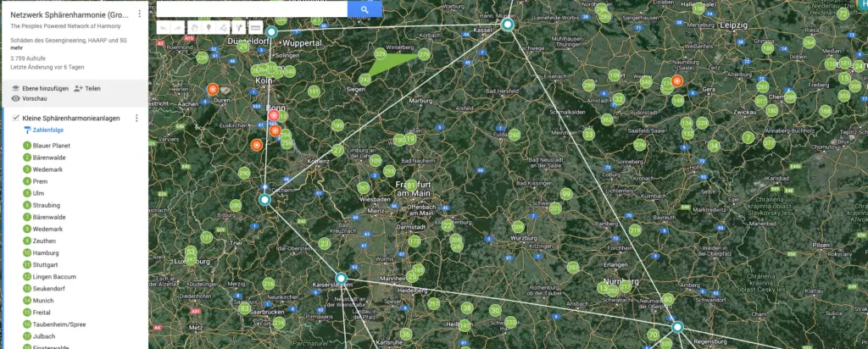Click green marker 80 near Neumarkt
This screenshot has width=868, height=349.
668,299
